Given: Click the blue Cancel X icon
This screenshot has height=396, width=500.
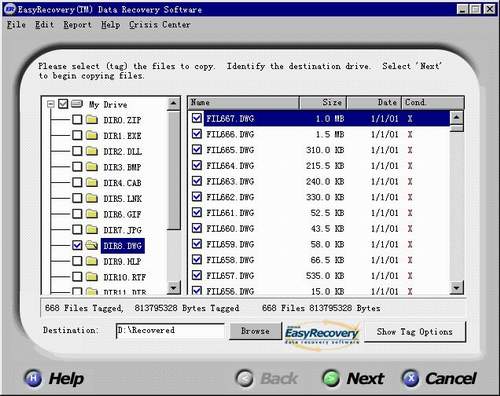Looking at the screenshot, I should tap(411, 378).
